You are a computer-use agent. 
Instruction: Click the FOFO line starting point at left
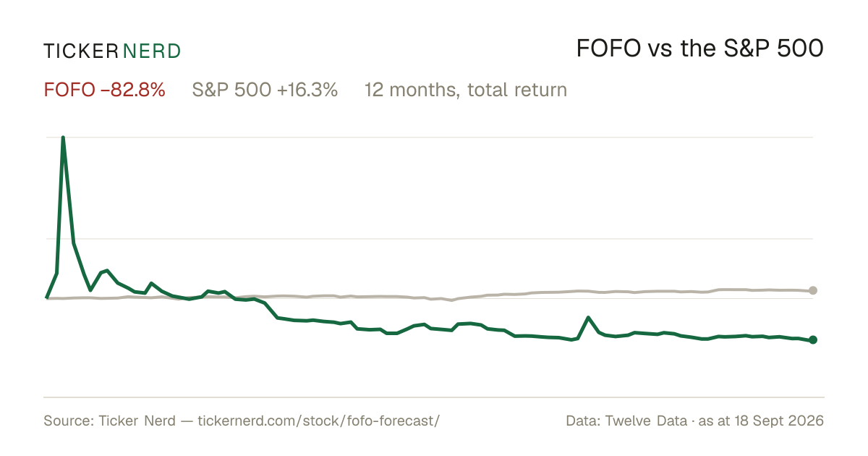[x=47, y=297]
